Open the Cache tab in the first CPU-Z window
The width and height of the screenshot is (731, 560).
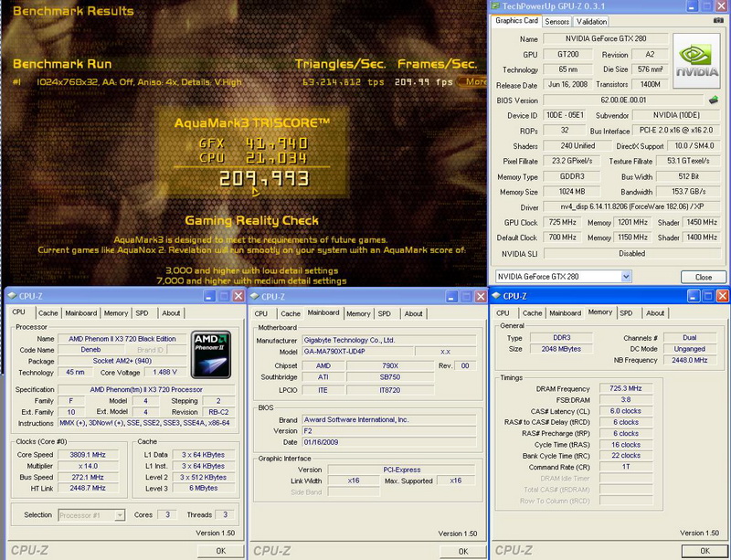pyautogui.click(x=48, y=313)
